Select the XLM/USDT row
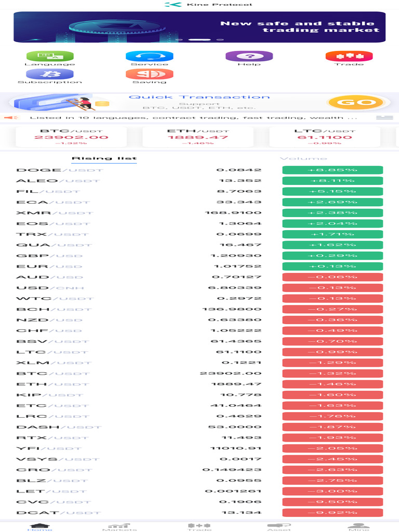The height and width of the screenshot is (532, 399). (199, 363)
